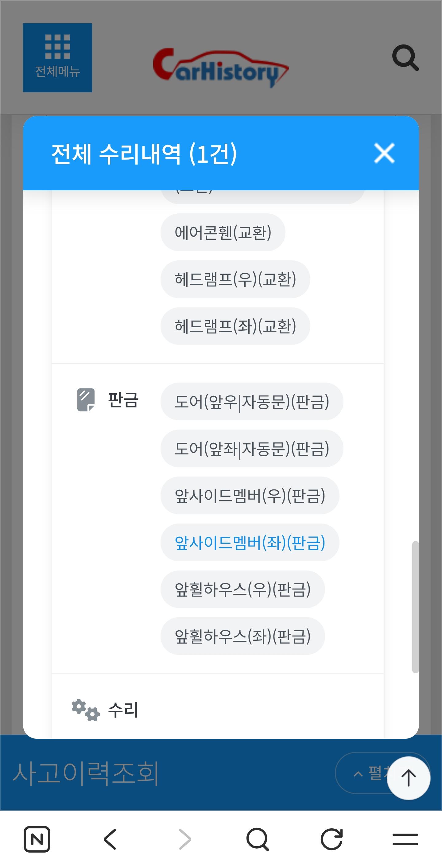The width and height of the screenshot is (442, 868).
Task: Tap the 헤드램프(좌)(교환) item
Action: [235, 326]
